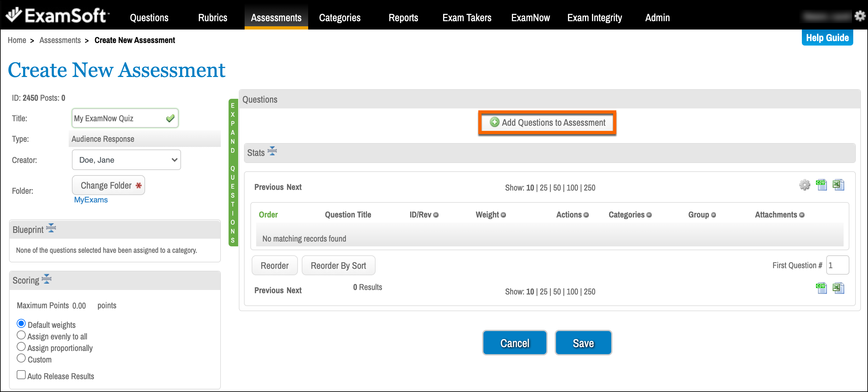Select the Default weights scoring option
The image size is (868, 392).
[21, 324]
